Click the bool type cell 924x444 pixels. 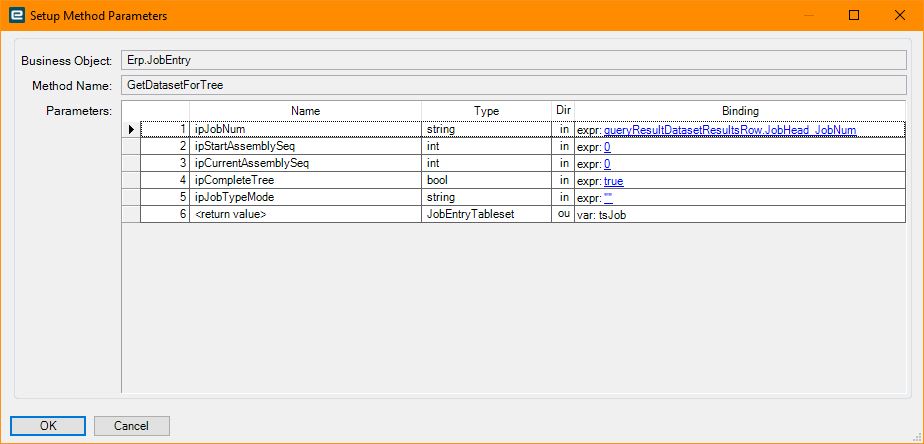487,180
